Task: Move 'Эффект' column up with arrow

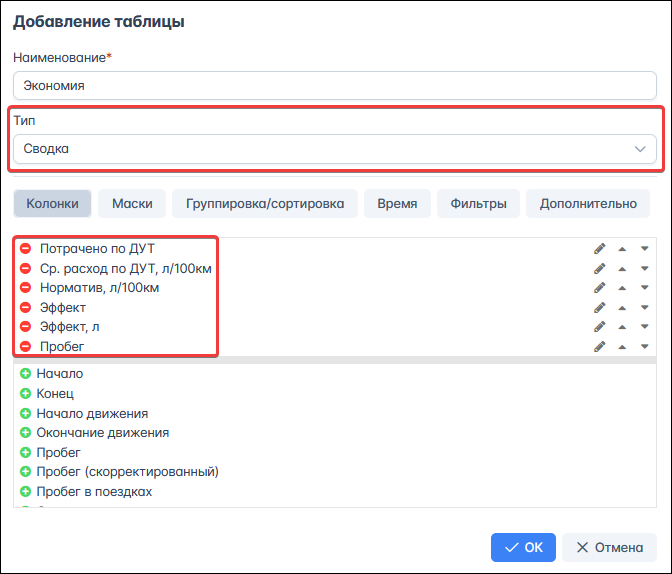Action: click(623, 307)
